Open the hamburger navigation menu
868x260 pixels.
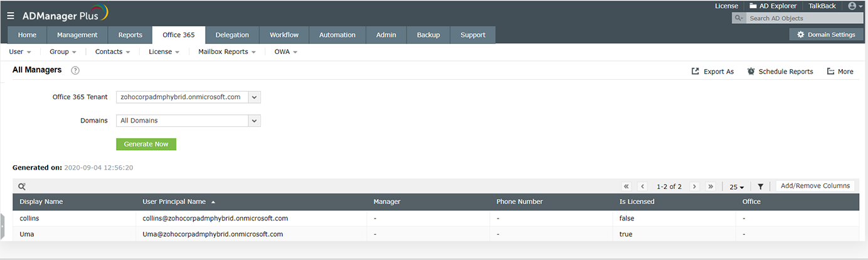pyautogui.click(x=11, y=16)
